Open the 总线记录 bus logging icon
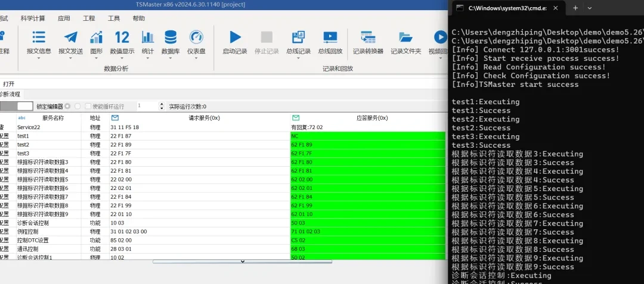This screenshot has height=284, width=644. [299, 38]
